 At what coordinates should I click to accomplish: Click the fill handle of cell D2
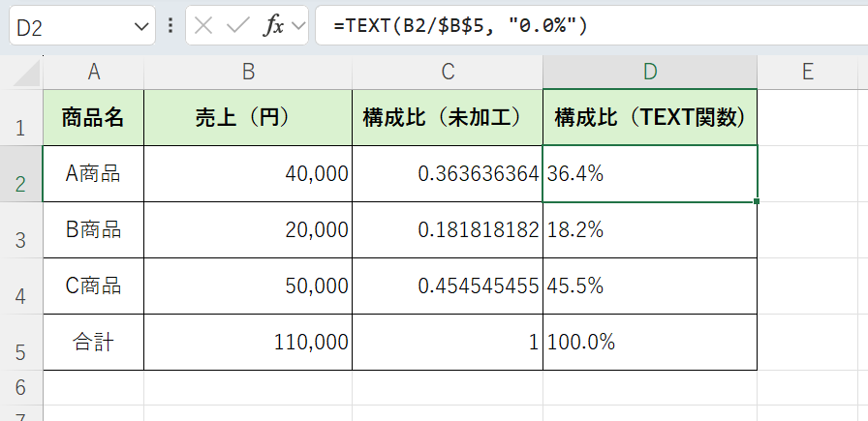point(757,201)
